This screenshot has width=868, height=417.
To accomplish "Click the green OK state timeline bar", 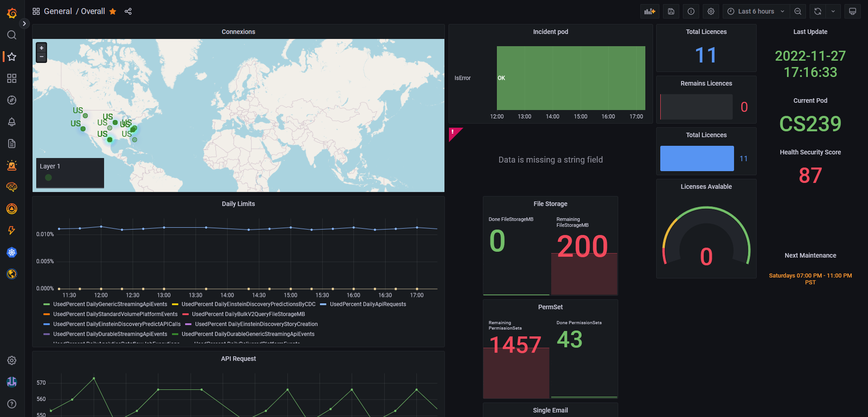I will pos(571,78).
